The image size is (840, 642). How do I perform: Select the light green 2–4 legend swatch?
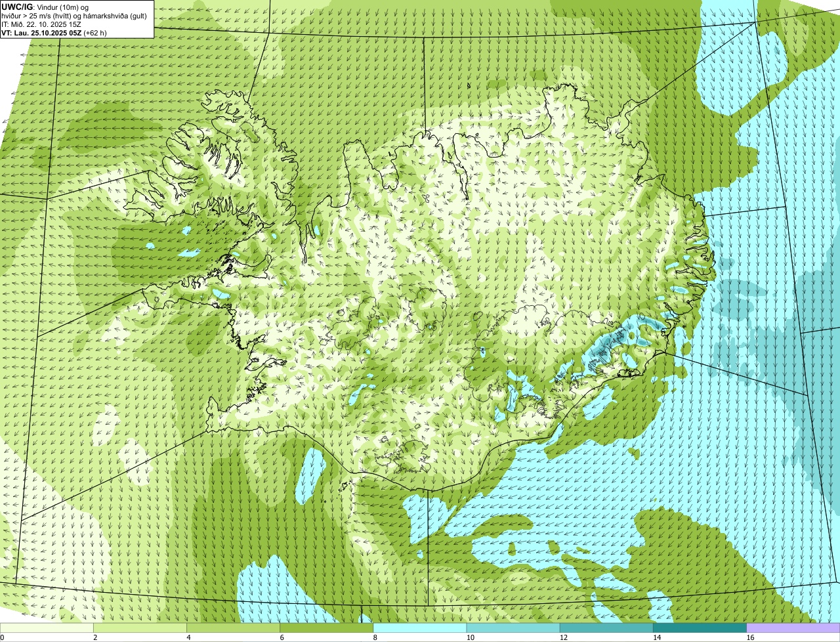coord(140,628)
